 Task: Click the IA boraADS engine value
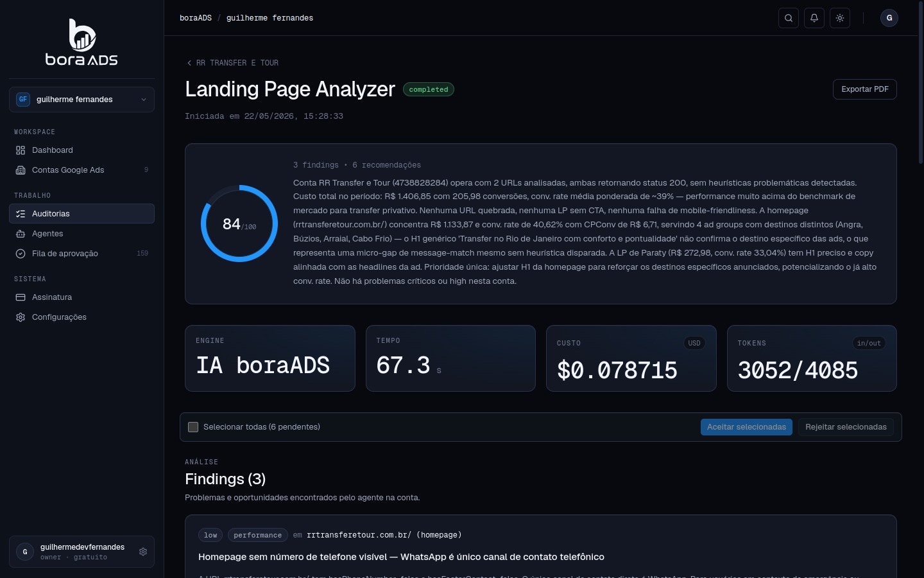tap(263, 365)
